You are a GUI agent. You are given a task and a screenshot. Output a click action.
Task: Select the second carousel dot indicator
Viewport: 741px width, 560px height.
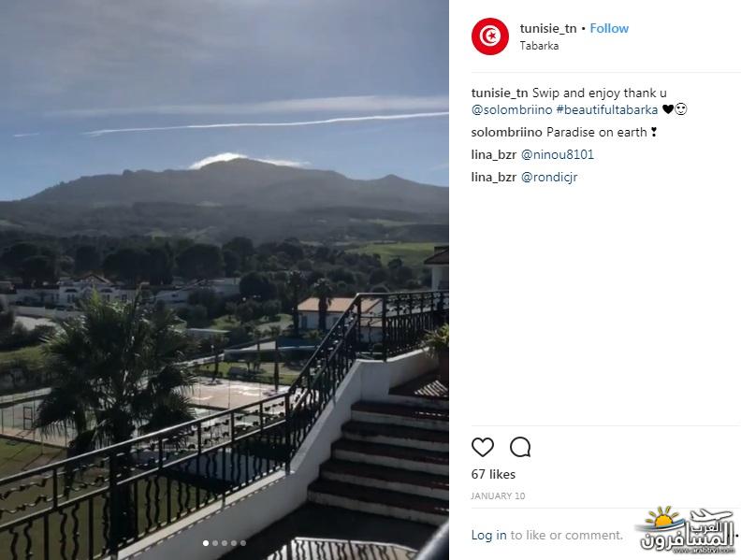point(215,543)
